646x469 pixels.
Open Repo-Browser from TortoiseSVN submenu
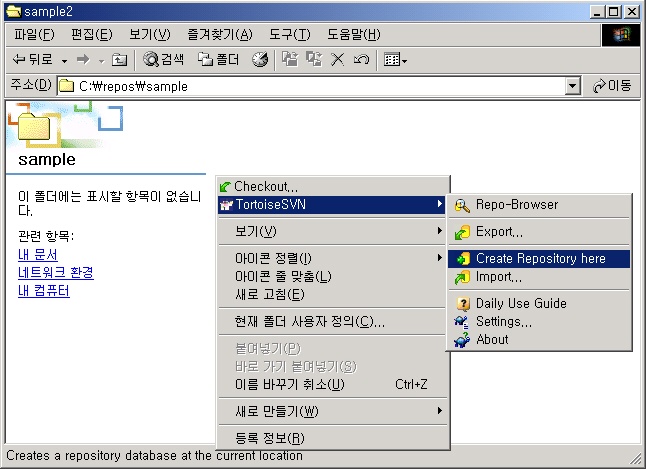click(516, 205)
